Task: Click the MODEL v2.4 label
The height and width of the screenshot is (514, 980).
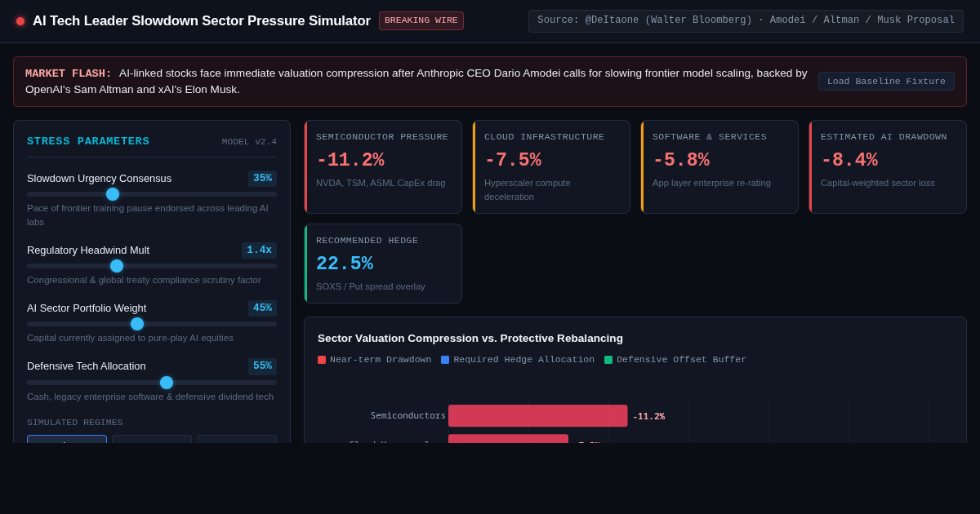Action: pyautogui.click(x=249, y=142)
